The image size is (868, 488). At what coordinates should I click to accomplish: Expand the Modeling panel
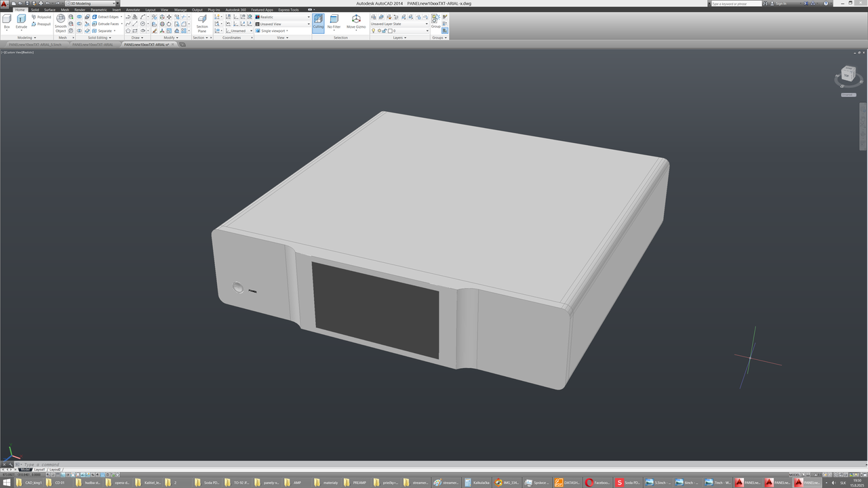(x=26, y=38)
